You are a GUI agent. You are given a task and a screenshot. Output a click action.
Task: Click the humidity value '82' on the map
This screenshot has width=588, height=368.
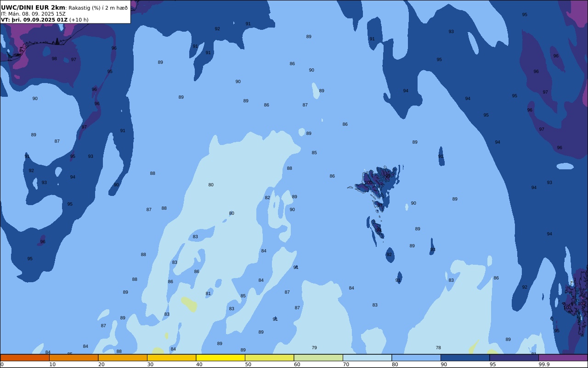point(267,198)
